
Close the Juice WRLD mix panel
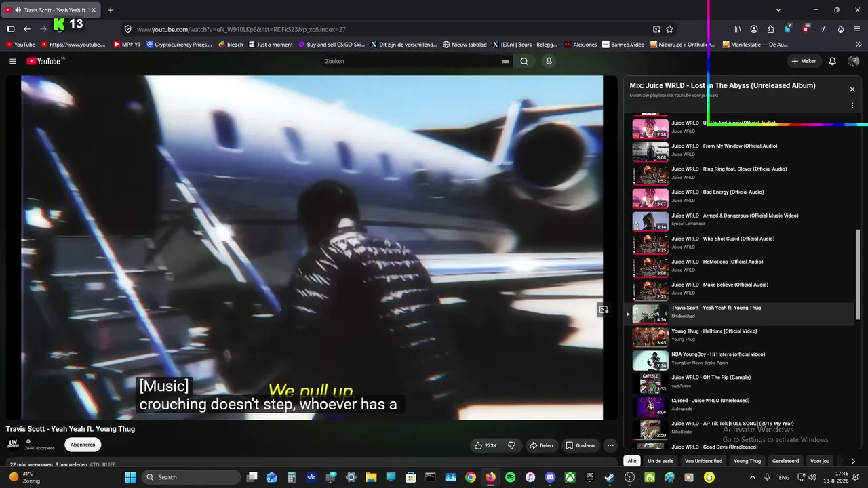pyautogui.click(x=852, y=89)
